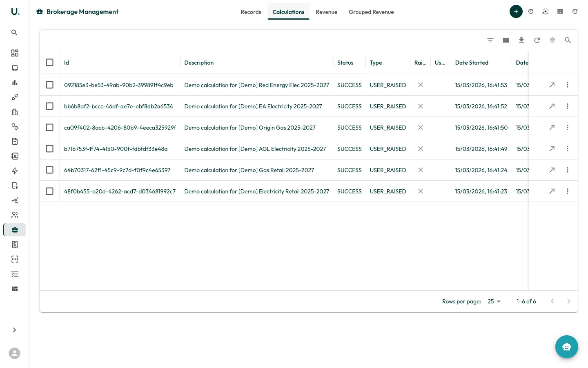The image size is (588, 368).
Task: Click the U. logo
Action: click(x=15, y=11)
